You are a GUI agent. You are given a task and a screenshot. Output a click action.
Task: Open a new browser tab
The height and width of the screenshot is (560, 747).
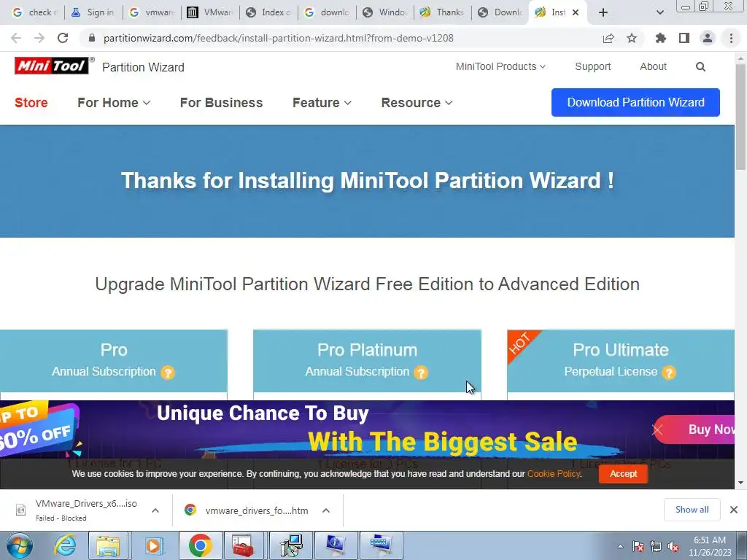click(603, 12)
